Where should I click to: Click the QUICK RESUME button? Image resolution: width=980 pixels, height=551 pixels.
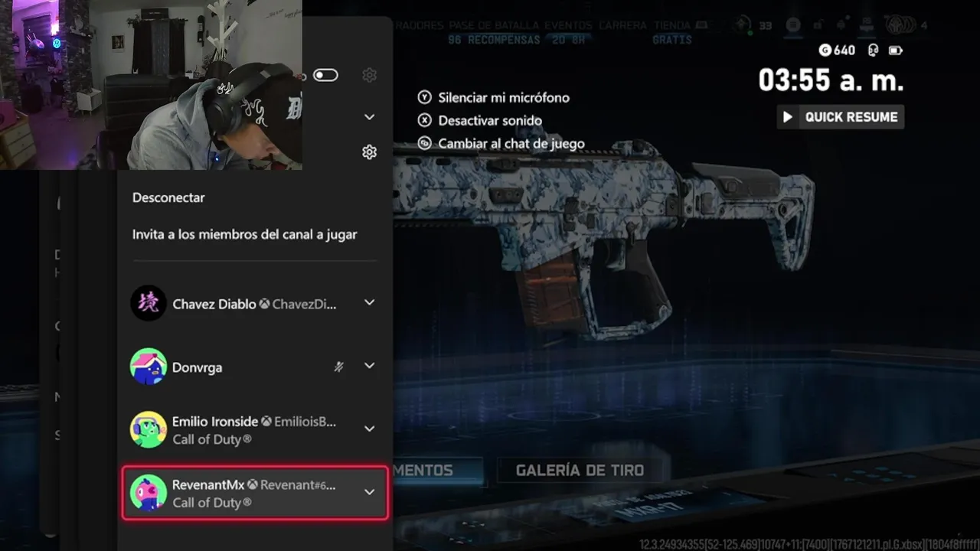point(841,117)
